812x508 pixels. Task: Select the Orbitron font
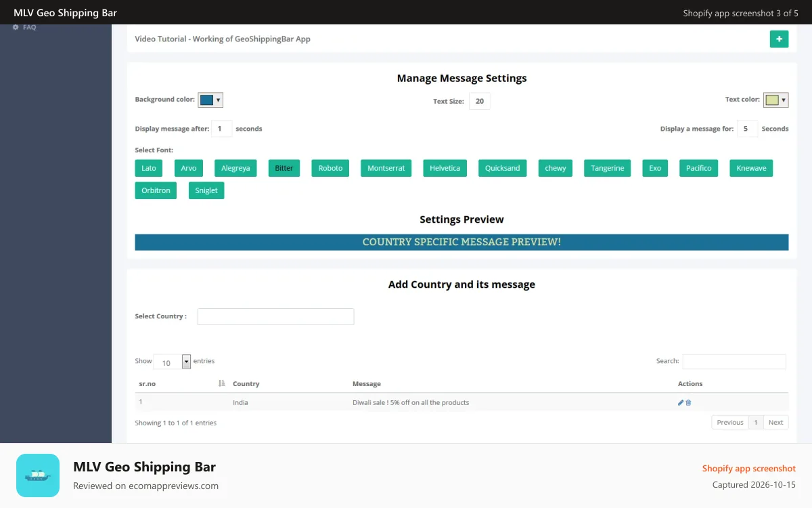[156, 190]
